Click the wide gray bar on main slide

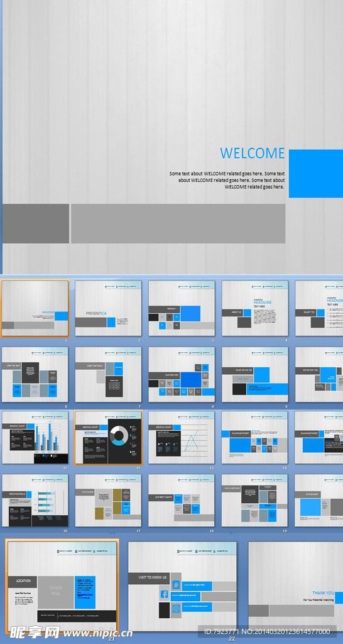click(x=178, y=223)
